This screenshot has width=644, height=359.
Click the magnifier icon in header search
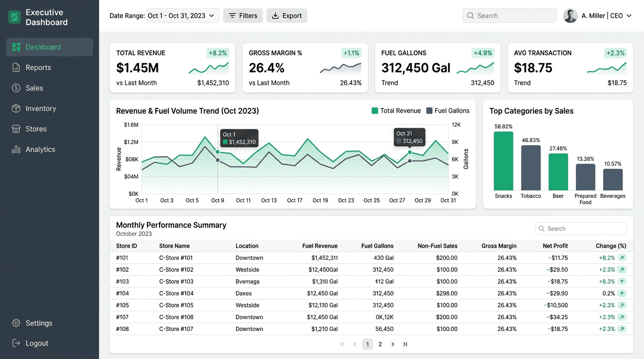pyautogui.click(x=470, y=16)
